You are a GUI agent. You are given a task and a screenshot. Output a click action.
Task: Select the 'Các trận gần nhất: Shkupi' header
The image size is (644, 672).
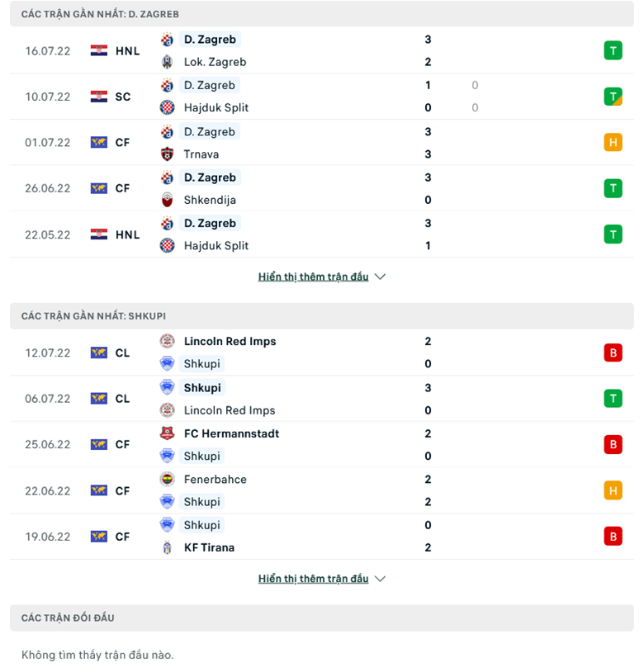322,316
